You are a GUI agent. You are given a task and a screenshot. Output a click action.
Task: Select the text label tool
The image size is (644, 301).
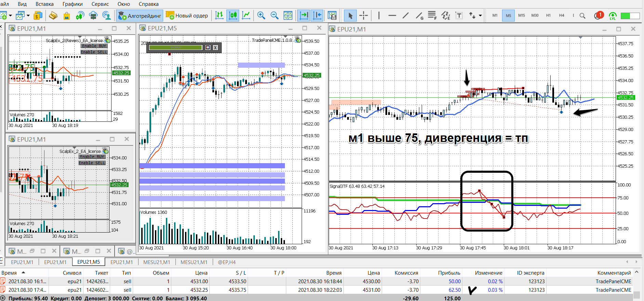tap(459, 15)
